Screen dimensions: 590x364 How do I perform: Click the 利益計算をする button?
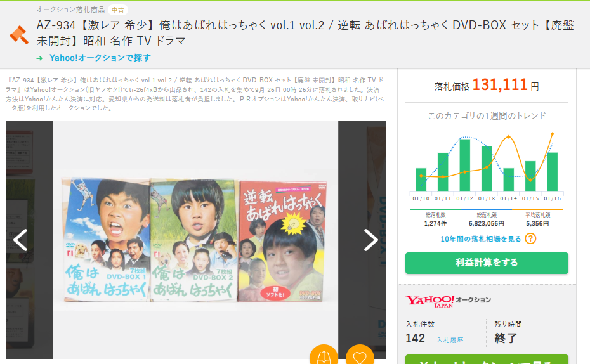point(487,263)
